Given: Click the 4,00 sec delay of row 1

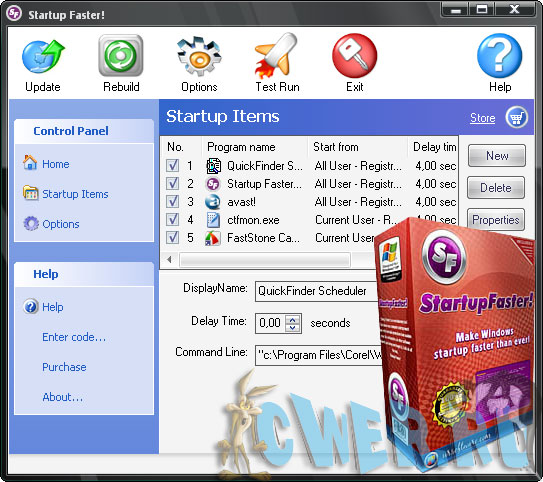Looking at the screenshot, I should 436,166.
